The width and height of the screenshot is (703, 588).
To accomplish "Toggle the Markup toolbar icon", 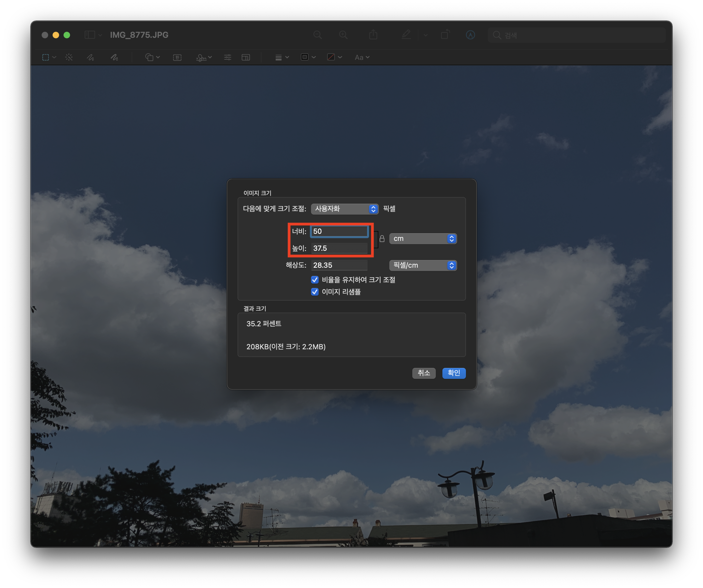I will click(470, 35).
